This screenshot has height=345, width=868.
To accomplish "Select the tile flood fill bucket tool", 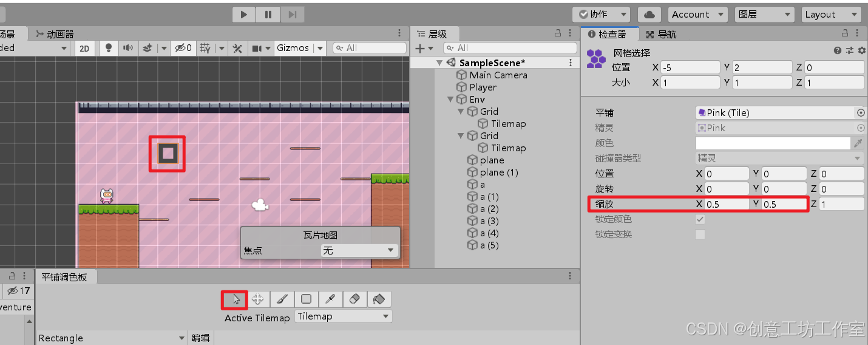I will click(379, 299).
